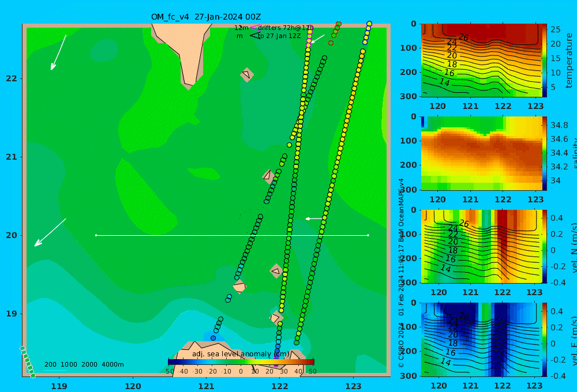
Task: Click the green drifter track in bottom-left corner
Action: coord(28,362)
